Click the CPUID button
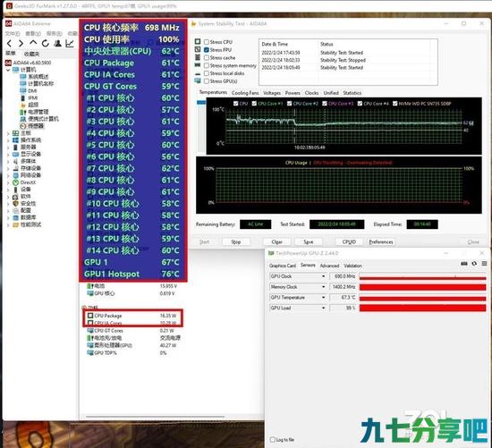The height and width of the screenshot is (448, 492). point(349,241)
